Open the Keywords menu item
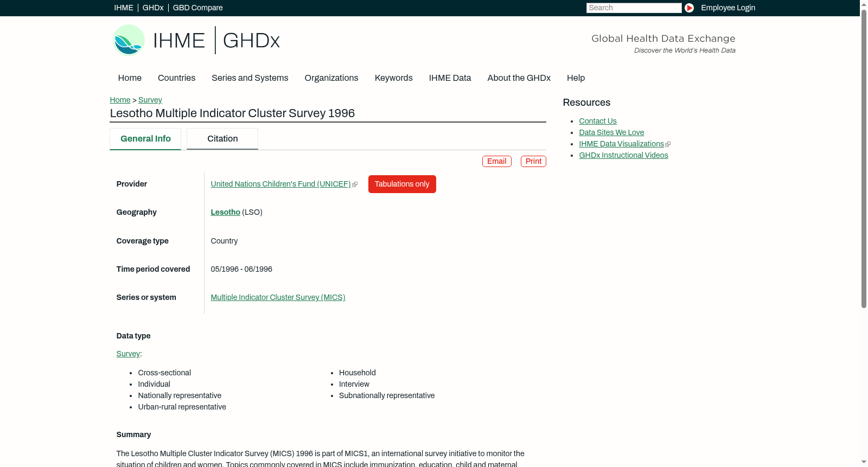868x467 pixels. click(x=393, y=78)
